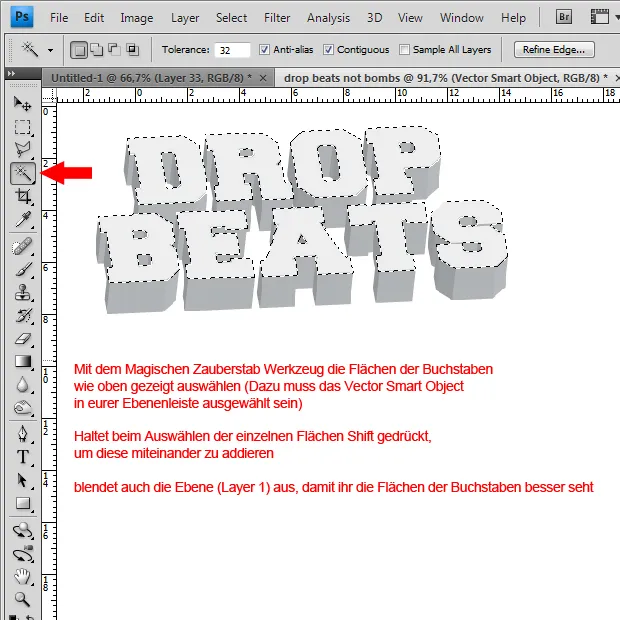The height and width of the screenshot is (620, 620).
Task: Select the Clone Stamp tool
Action: click(22, 293)
